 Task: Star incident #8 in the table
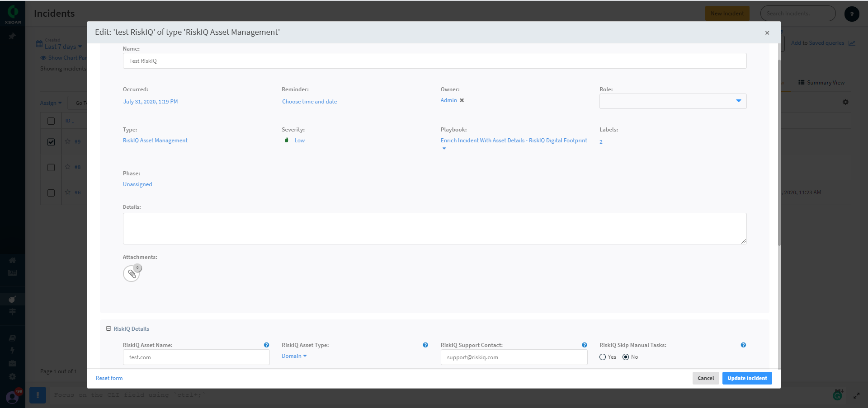[x=68, y=167]
